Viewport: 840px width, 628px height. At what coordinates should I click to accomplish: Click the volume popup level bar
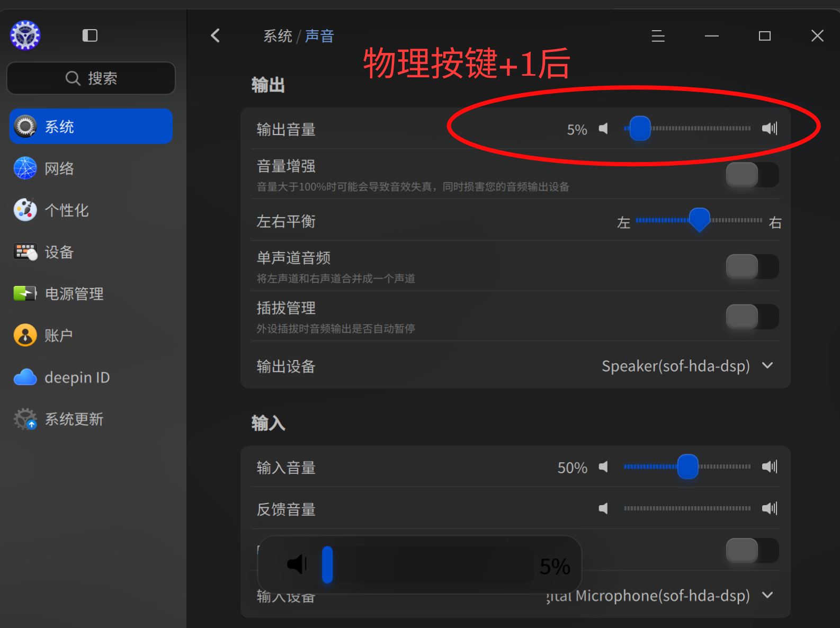428,565
